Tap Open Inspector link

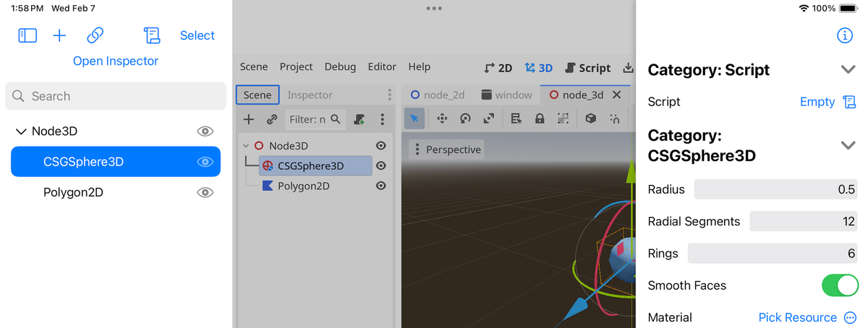[x=116, y=61]
